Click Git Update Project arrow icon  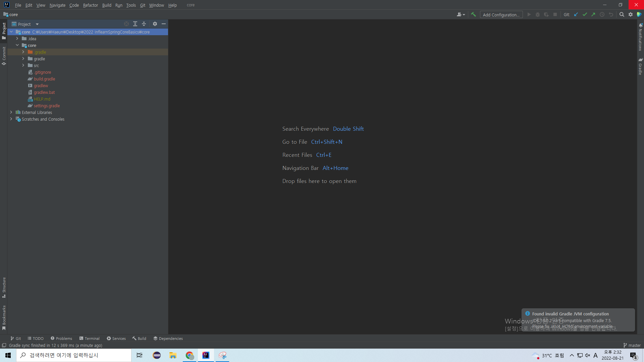point(576,14)
